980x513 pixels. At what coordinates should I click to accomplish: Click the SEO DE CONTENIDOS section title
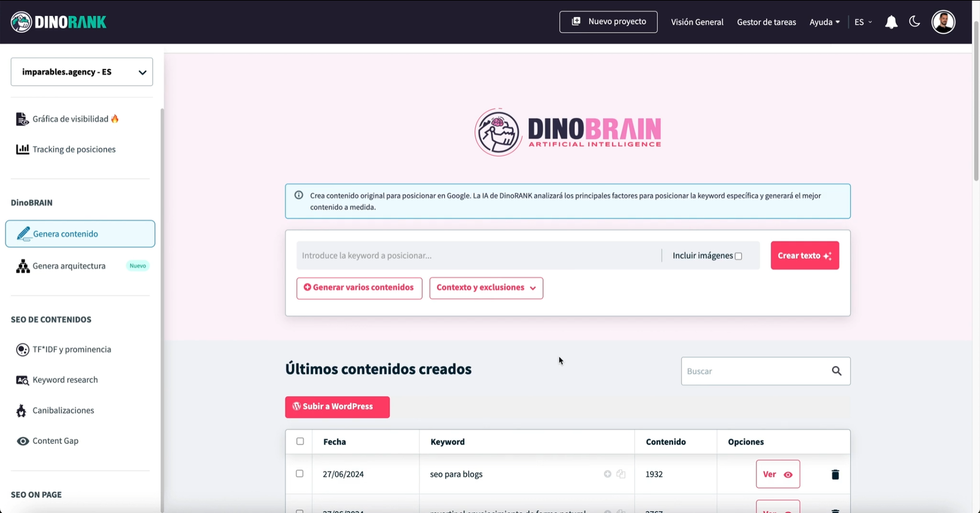coord(51,320)
